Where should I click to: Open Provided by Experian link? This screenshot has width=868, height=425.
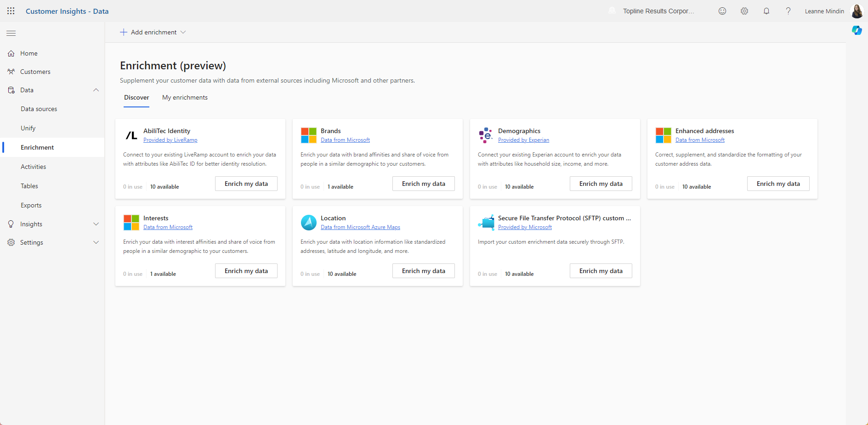point(523,140)
